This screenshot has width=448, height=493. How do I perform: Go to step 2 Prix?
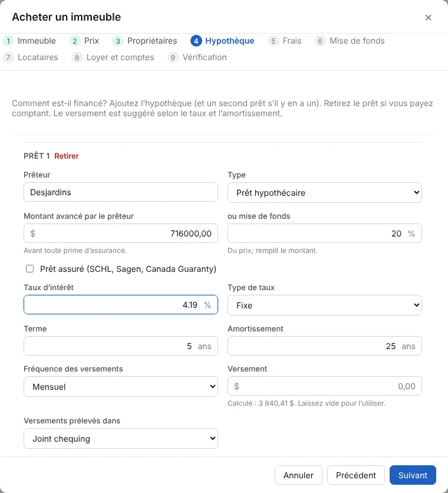tap(84, 41)
